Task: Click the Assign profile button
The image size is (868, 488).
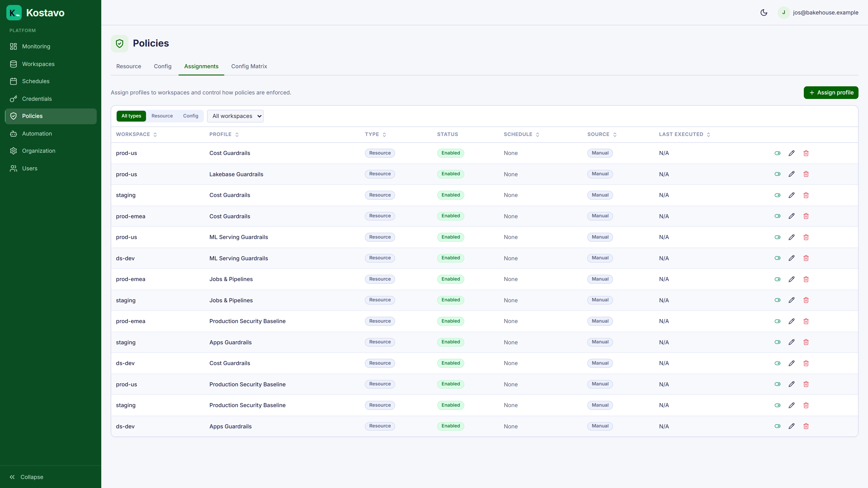Action: (831, 93)
